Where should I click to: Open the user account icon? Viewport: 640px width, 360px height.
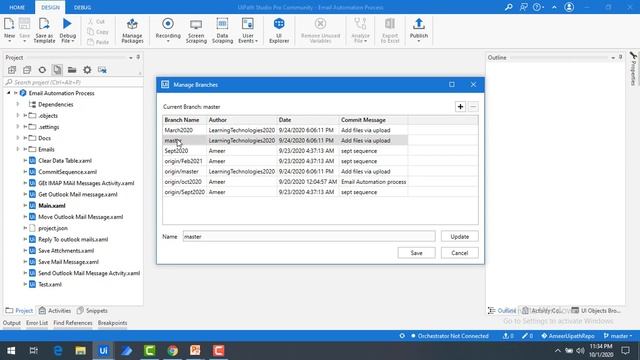click(x=569, y=7)
